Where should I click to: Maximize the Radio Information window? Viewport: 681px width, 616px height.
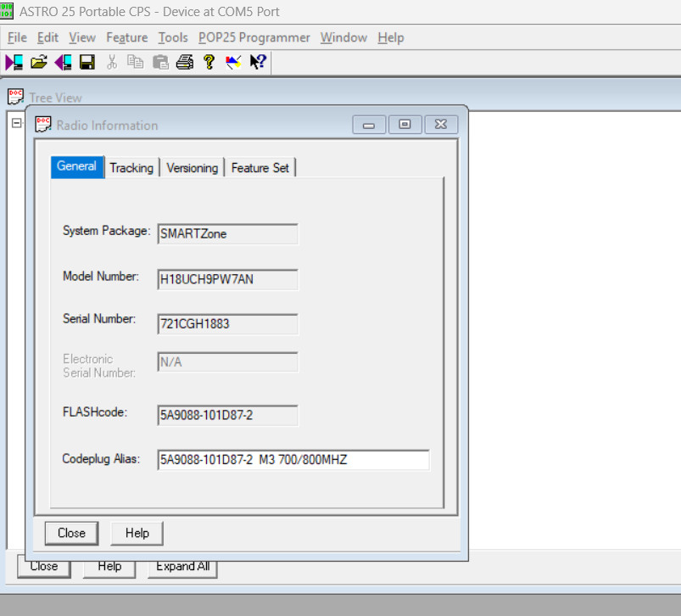[x=405, y=125]
